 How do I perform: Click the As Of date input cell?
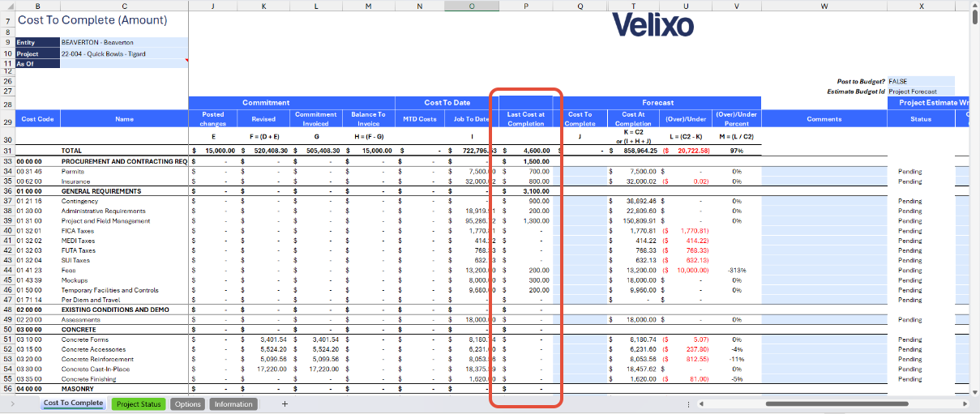[x=123, y=64]
